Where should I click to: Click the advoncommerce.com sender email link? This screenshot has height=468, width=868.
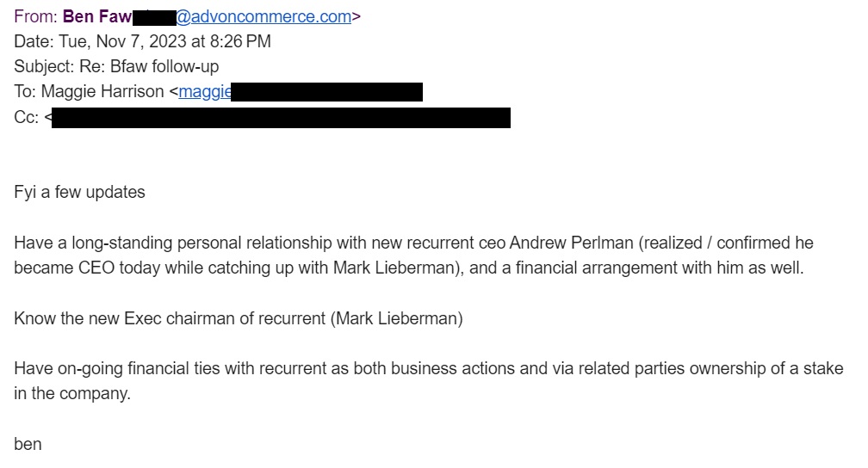point(263,16)
